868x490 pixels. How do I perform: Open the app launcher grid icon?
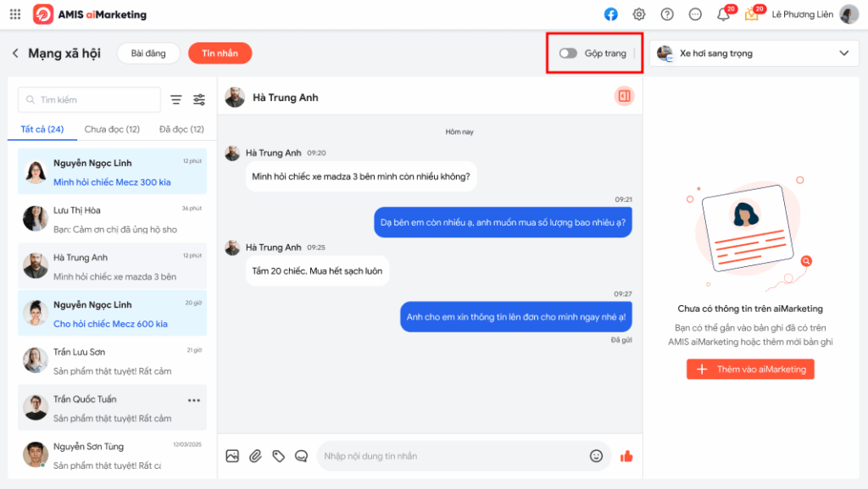coord(15,14)
